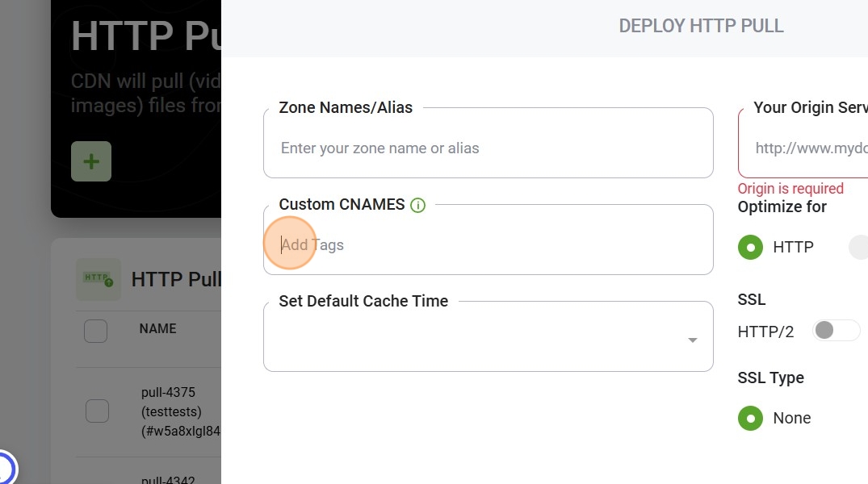Screen dimensions: 868x484
Task: Toggle the HTTP/2 switch
Action: click(x=836, y=330)
